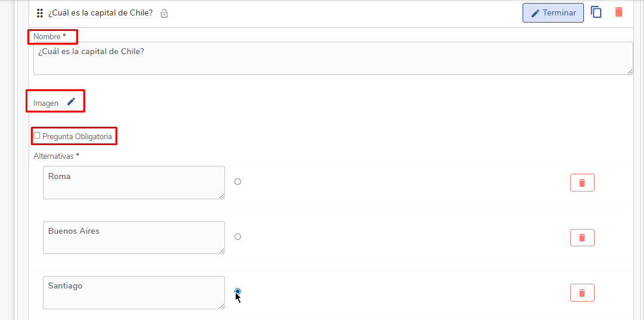Click the Nombre field resize handle
Viewport: 644px width, 320px height.
pyautogui.click(x=630, y=71)
